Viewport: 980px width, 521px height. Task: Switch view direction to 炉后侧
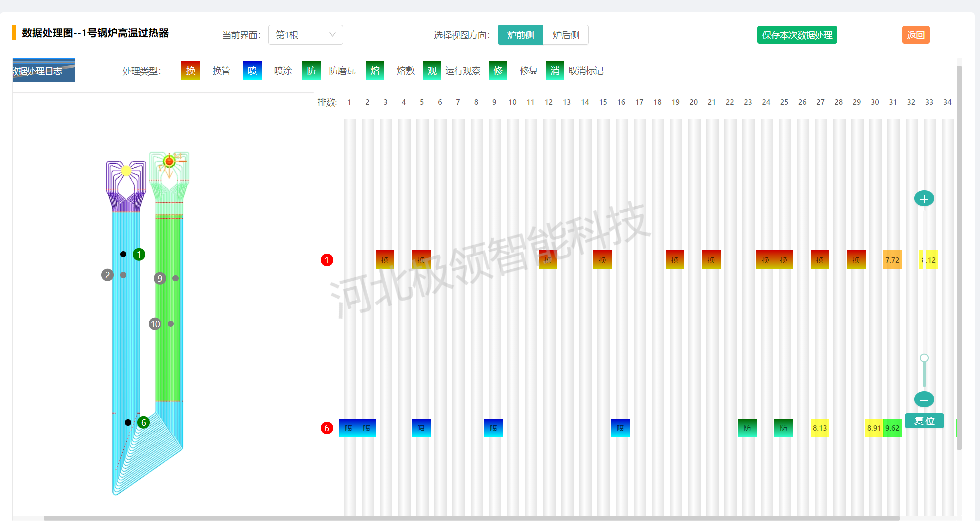point(566,35)
